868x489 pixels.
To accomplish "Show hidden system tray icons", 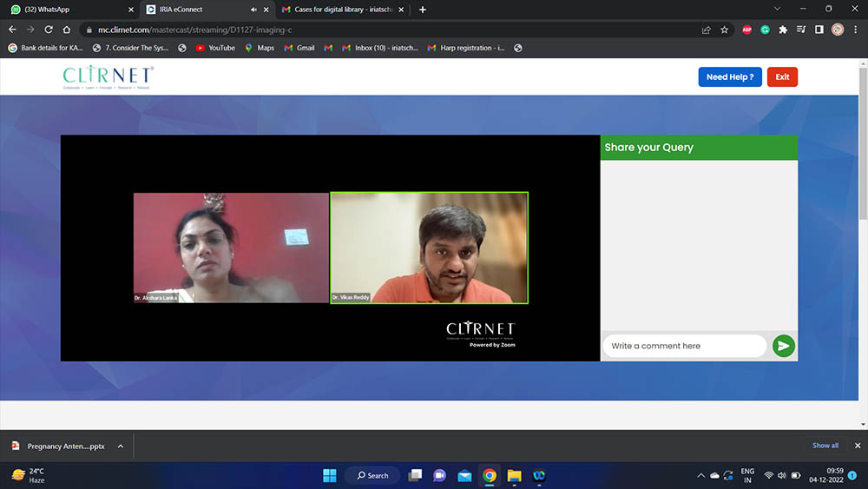I will [x=700, y=476].
